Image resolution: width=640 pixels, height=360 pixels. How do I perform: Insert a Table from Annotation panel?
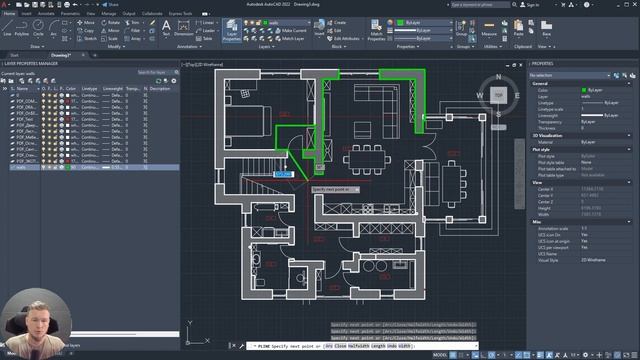pyautogui.click(x=204, y=39)
